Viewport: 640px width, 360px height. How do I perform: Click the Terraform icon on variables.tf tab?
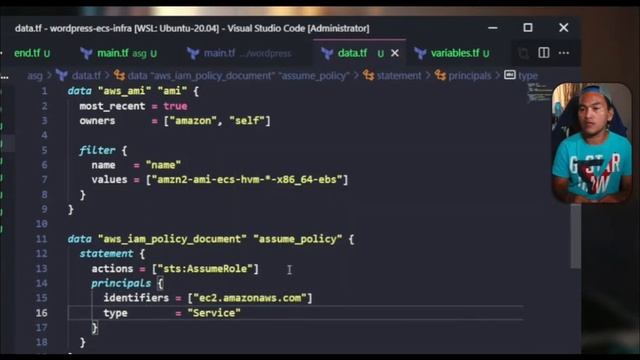420,53
